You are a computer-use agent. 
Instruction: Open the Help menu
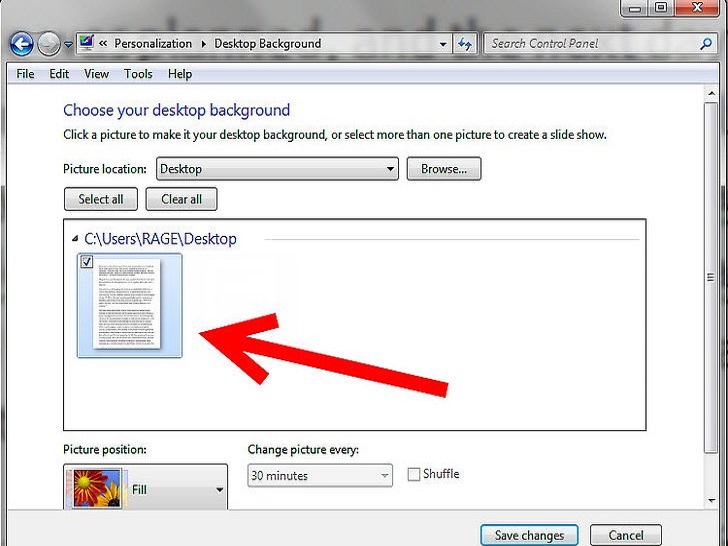tap(180, 74)
